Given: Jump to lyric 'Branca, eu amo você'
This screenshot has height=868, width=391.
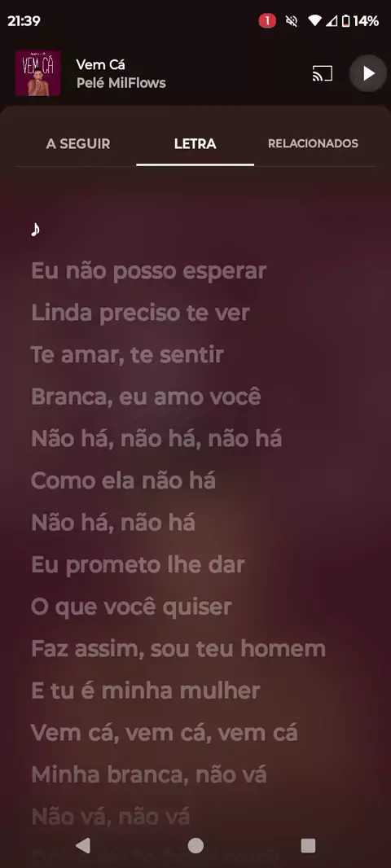Looking at the screenshot, I should tap(146, 397).
